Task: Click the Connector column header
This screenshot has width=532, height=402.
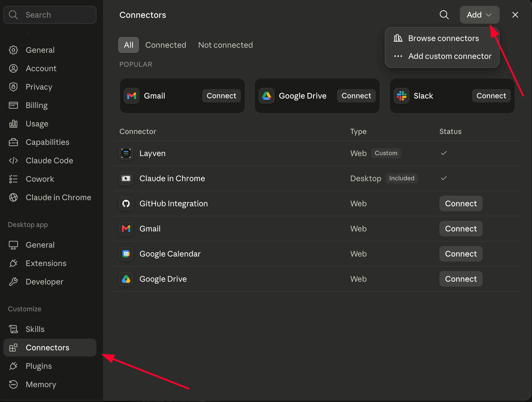Action: [138, 131]
